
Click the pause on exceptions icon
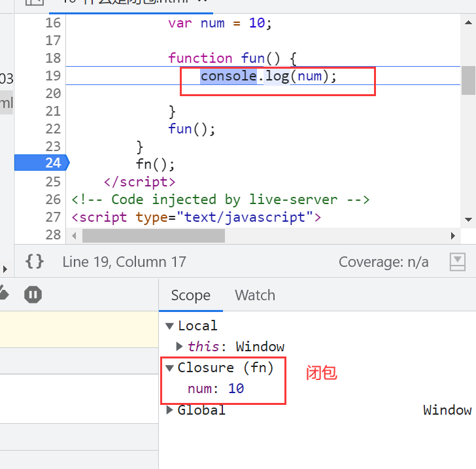(x=33, y=295)
